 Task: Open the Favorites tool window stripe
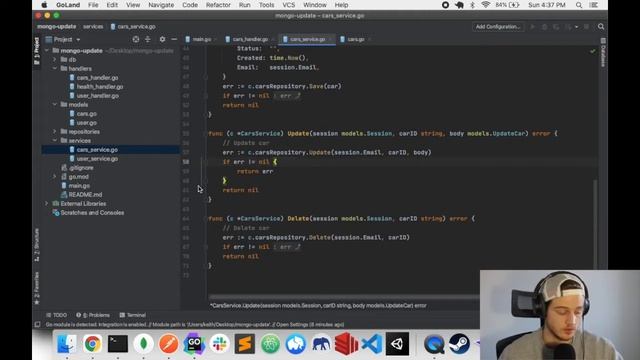click(x=37, y=288)
